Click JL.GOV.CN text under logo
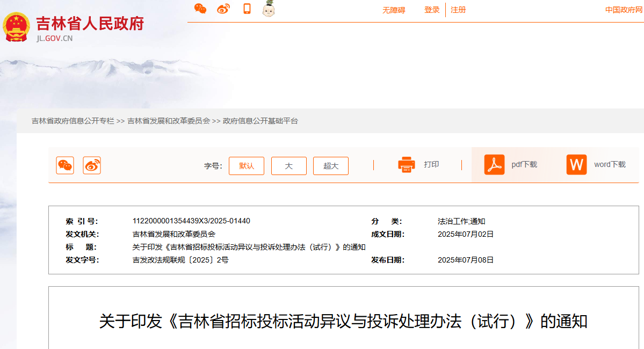The image size is (644, 349). coord(54,38)
